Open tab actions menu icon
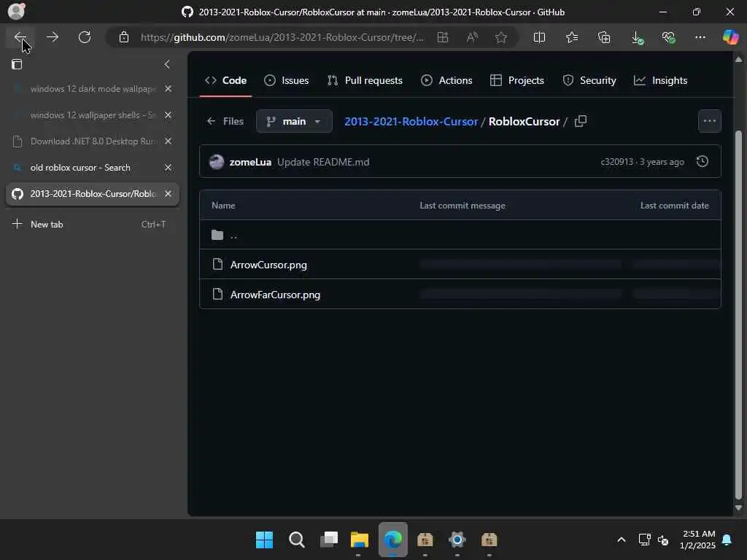 pyautogui.click(x=17, y=64)
